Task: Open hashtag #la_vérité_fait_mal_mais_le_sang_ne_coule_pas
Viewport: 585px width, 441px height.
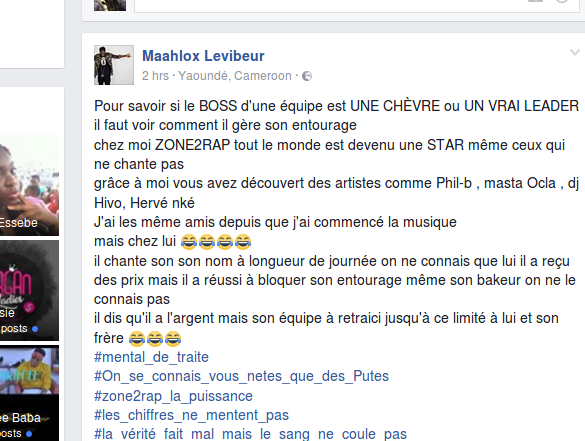Action: tap(250, 434)
